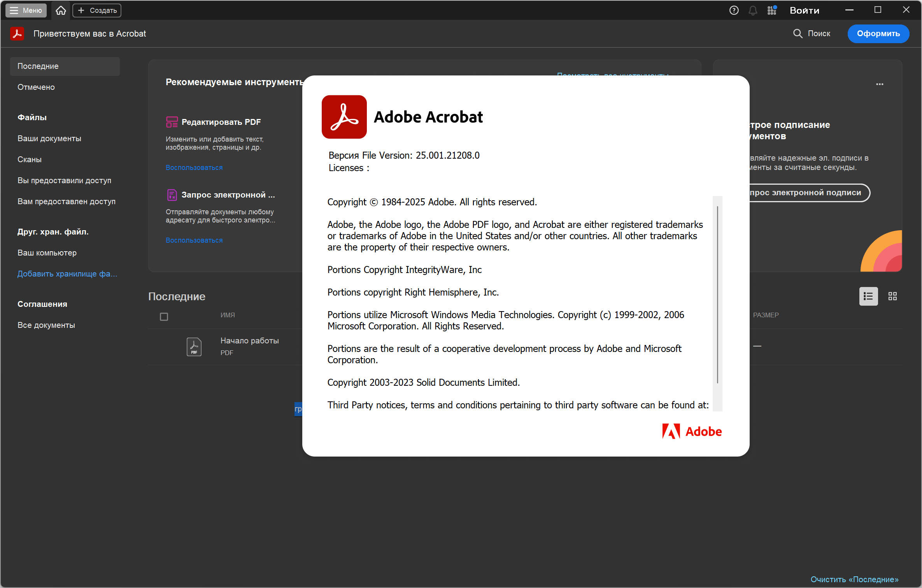Viewport: 922px width, 588px height.
Task: Select Отмечено in the sidebar
Action: click(x=36, y=87)
